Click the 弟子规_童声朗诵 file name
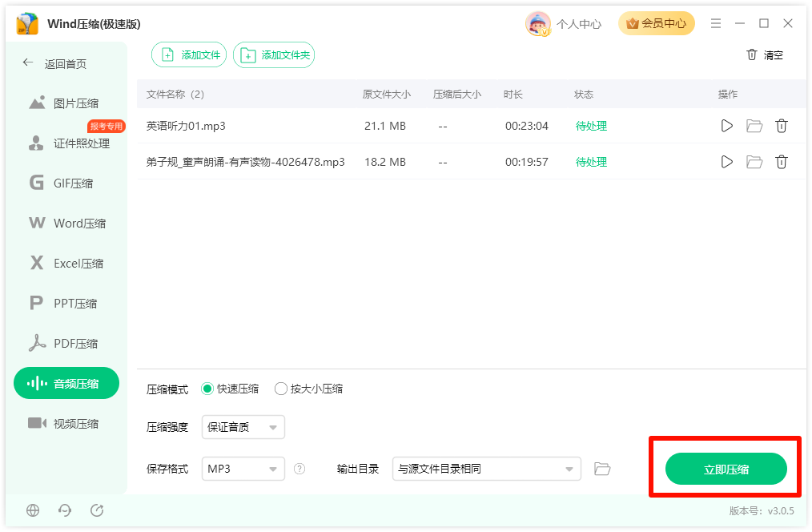The image size is (812, 532). tap(246, 162)
